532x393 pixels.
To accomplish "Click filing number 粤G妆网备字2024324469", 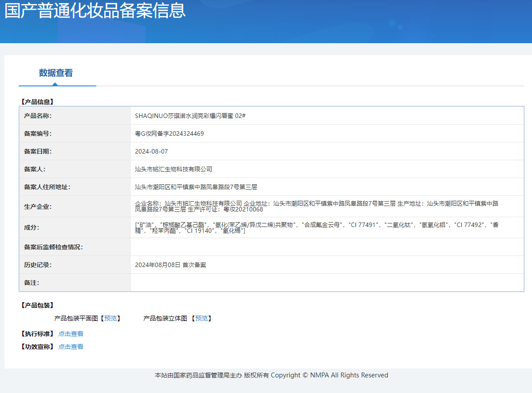I will (169, 134).
